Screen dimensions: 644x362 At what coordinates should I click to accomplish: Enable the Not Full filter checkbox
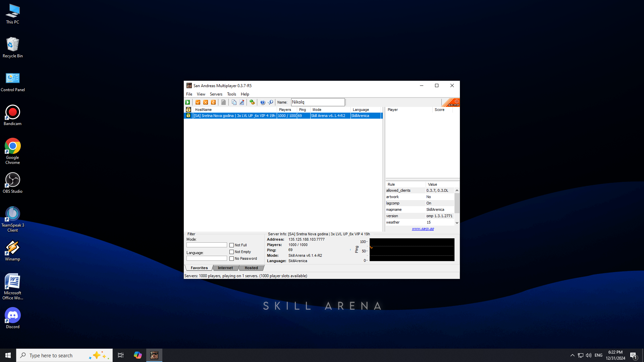(x=231, y=245)
